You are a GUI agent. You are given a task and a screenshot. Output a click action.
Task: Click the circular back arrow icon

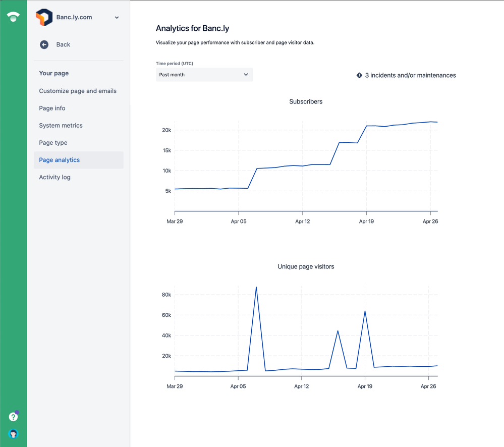[44, 44]
